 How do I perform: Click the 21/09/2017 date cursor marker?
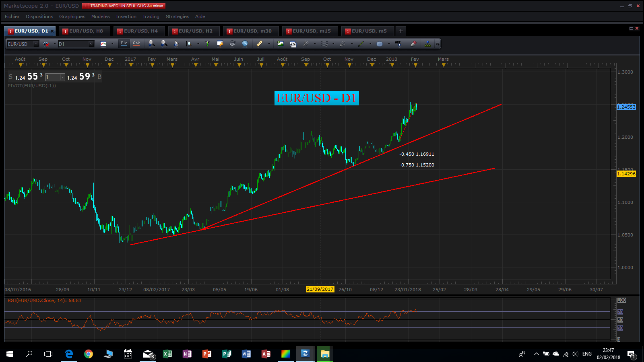320,289
